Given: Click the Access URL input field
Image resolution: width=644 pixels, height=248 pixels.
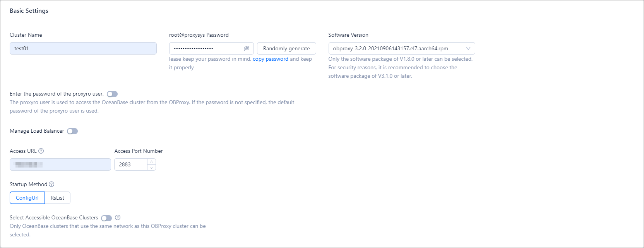Looking at the screenshot, I should (x=60, y=164).
